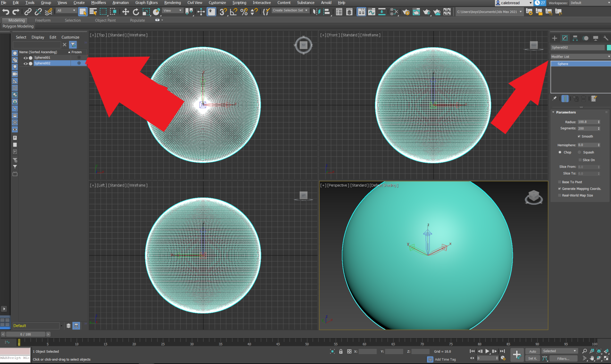Viewport: 611px width, 364px height.
Task: Select the Squash radio button
Action: [x=580, y=153]
